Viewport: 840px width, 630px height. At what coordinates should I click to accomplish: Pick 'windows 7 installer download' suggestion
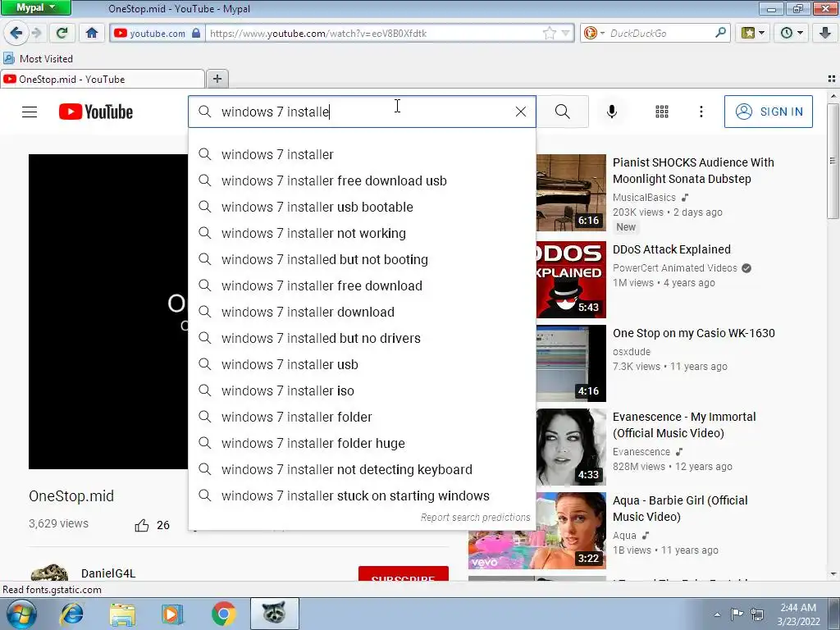[x=362, y=312]
